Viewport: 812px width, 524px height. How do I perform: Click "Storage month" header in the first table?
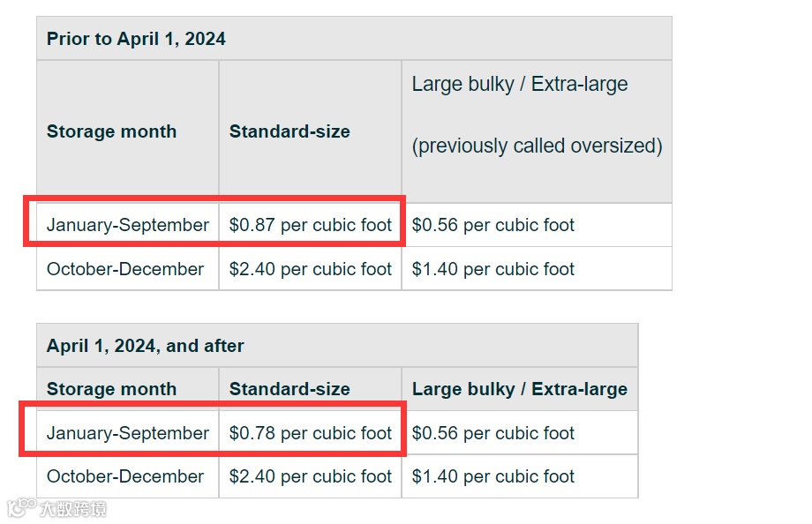point(111,131)
